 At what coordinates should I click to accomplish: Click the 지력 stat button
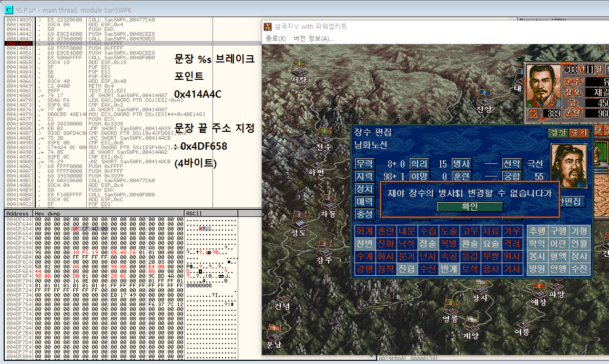(364, 176)
